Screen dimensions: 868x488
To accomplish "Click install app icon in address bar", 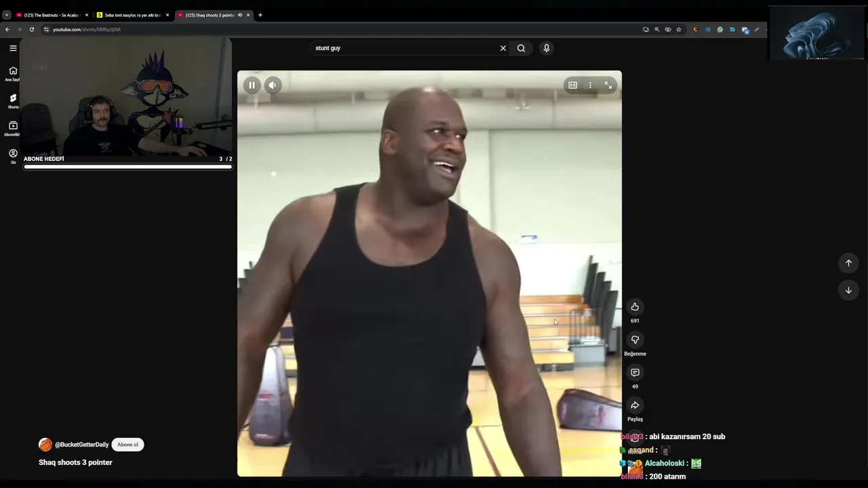I will click(646, 30).
